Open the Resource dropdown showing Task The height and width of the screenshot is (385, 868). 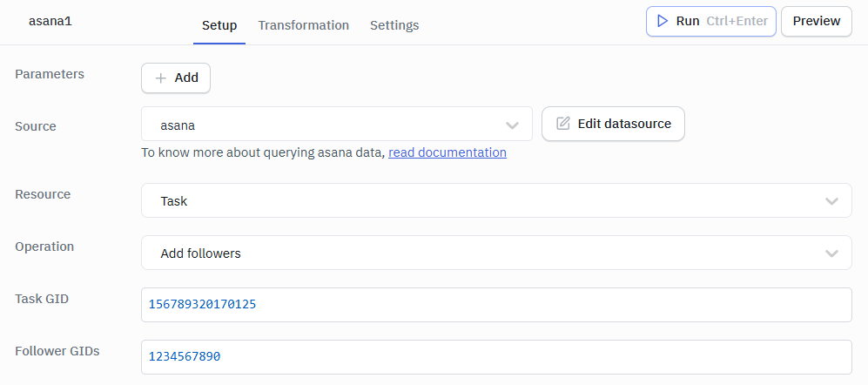pos(496,200)
